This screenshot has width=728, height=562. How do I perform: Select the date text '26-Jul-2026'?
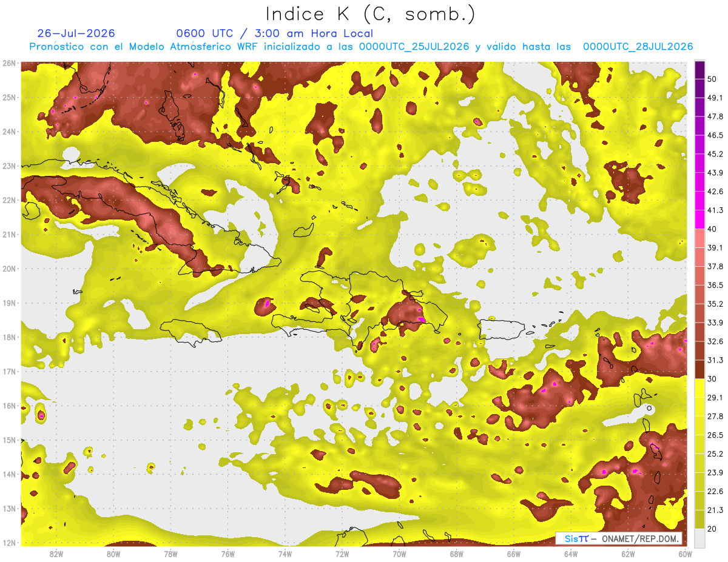[x=76, y=33]
